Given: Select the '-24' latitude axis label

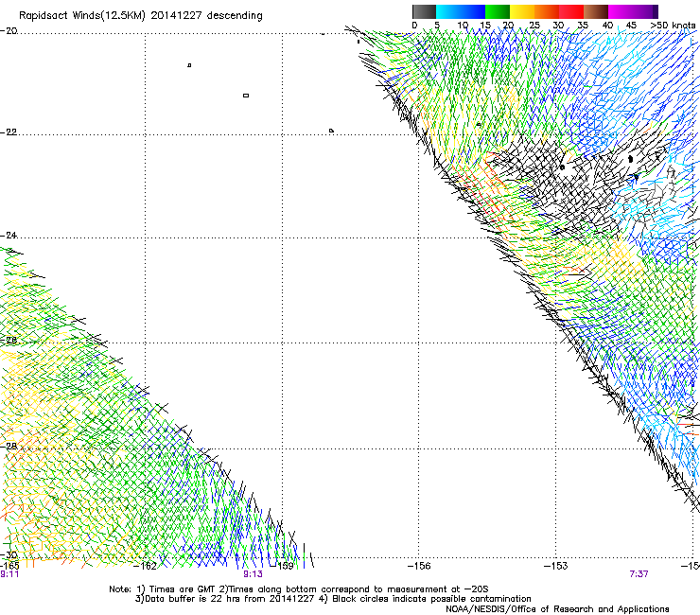Looking at the screenshot, I should 9,236.
